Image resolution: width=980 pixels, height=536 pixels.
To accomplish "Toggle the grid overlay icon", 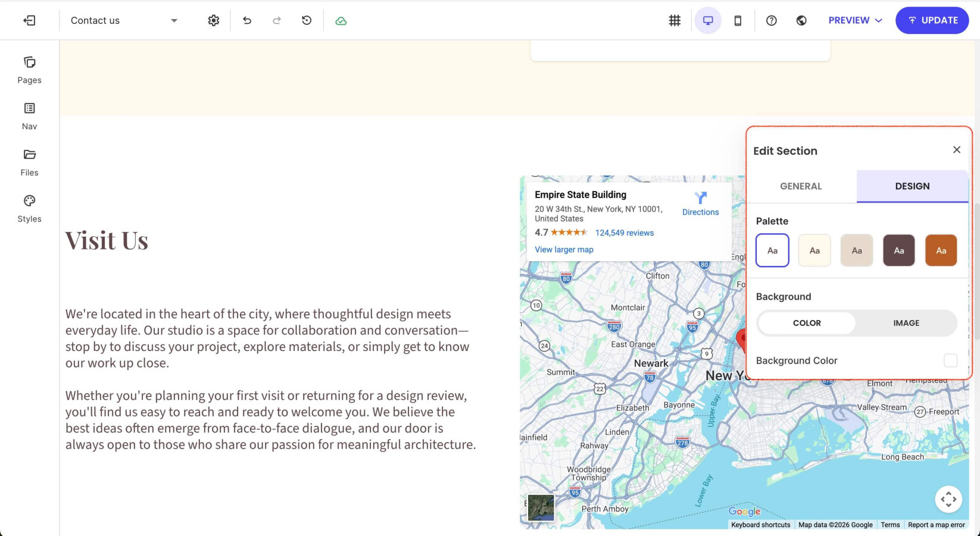I will pos(675,20).
